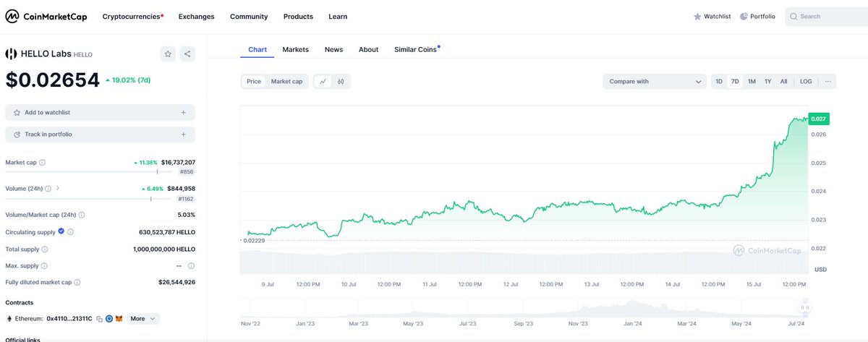Open Community nav menu
Image resolution: width=868 pixels, height=342 pixels.
249,17
